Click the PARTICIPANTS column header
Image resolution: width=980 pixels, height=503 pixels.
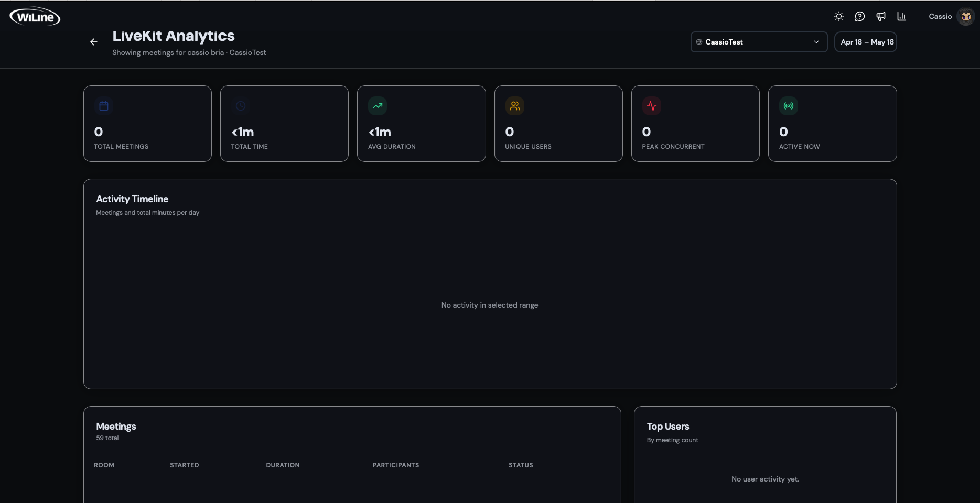tap(396, 465)
